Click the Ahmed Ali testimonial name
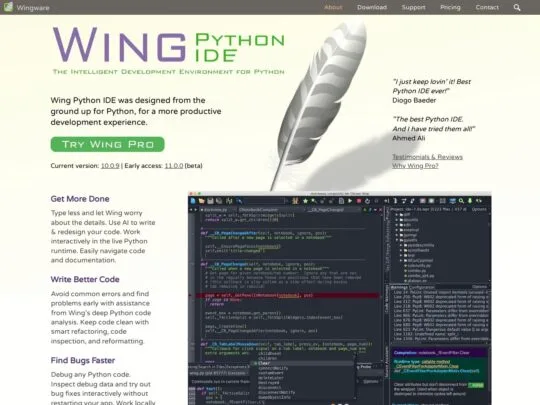 (x=409, y=138)
